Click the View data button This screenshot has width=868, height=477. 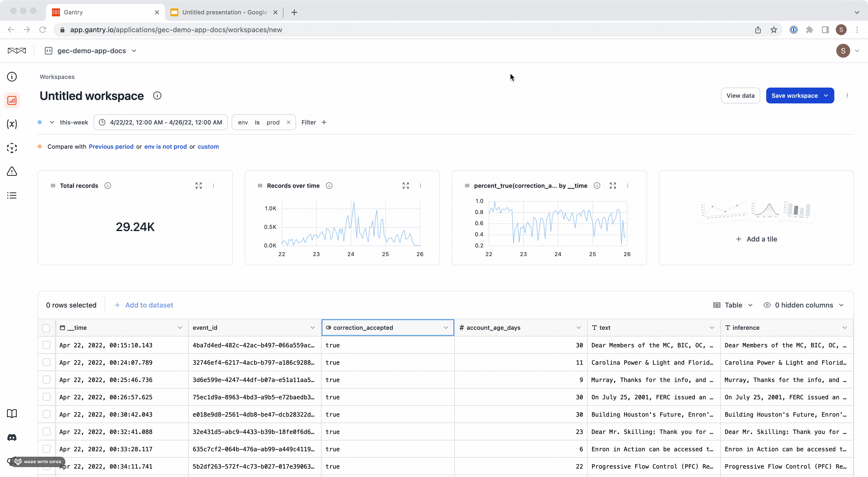[740, 95]
